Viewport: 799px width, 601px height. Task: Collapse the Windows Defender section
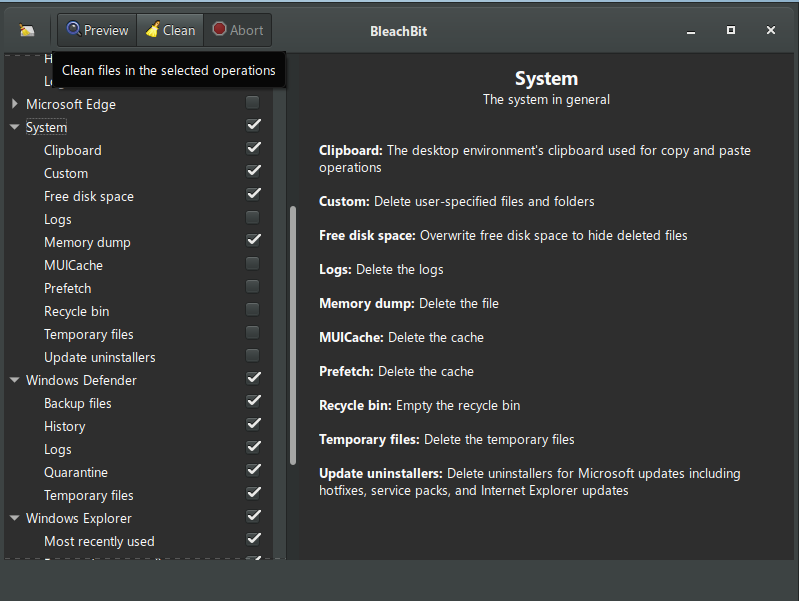point(15,380)
